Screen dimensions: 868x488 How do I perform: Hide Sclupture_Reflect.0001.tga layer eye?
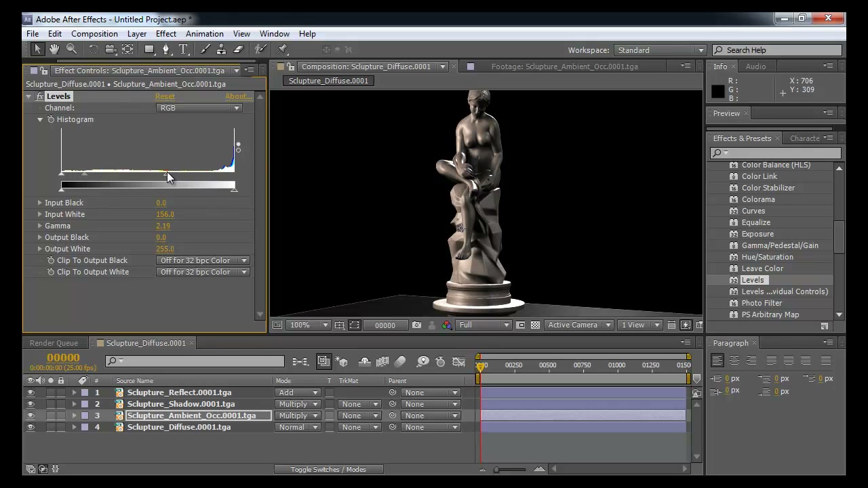pyautogui.click(x=30, y=392)
